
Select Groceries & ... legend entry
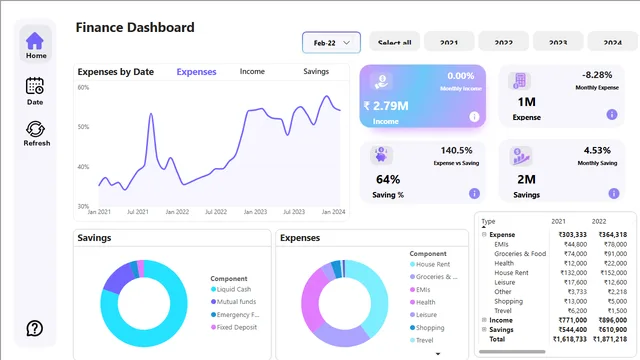click(434, 277)
